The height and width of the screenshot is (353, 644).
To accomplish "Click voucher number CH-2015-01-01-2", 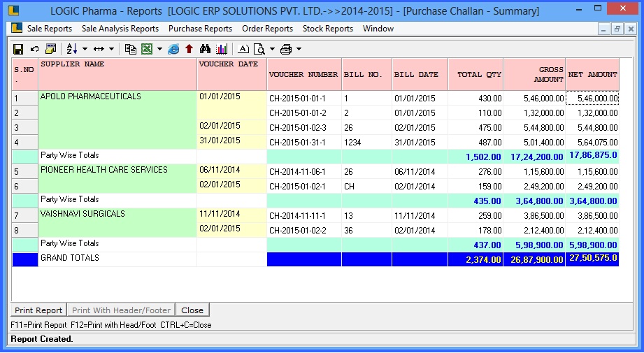I will 304,113.
